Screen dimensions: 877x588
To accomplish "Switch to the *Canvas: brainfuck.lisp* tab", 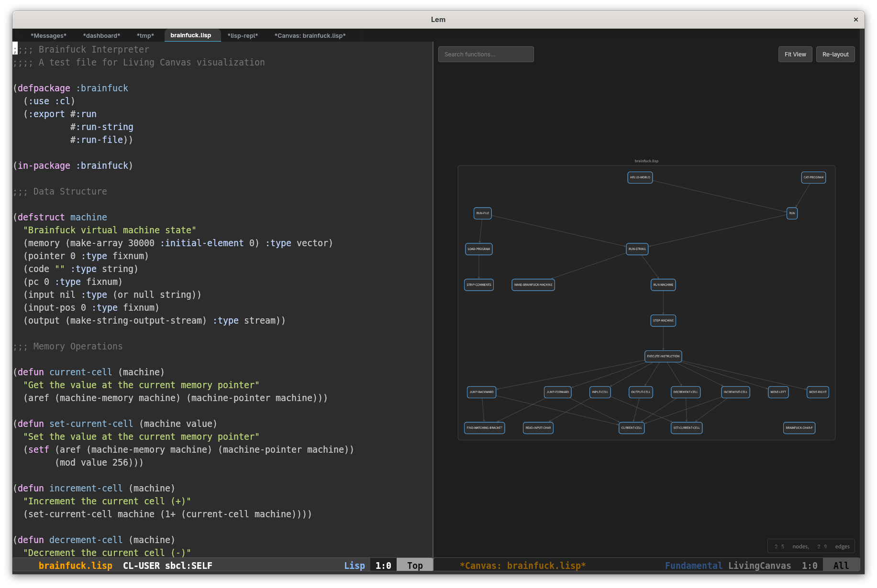I will [x=310, y=35].
